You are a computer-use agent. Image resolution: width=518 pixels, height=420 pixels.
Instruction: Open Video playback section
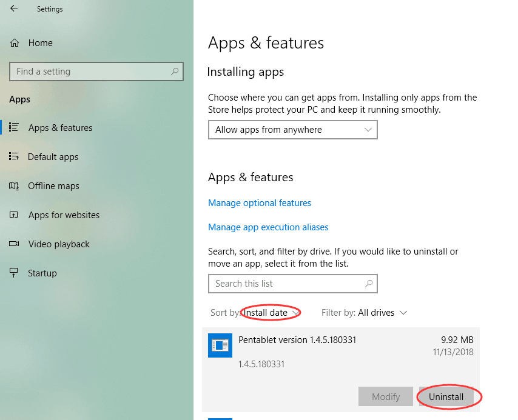pyautogui.click(x=59, y=244)
